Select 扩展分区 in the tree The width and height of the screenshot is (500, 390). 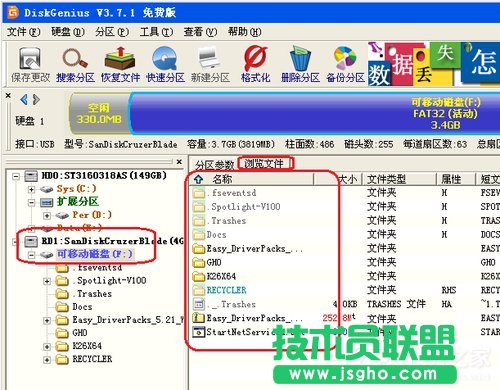tap(78, 202)
